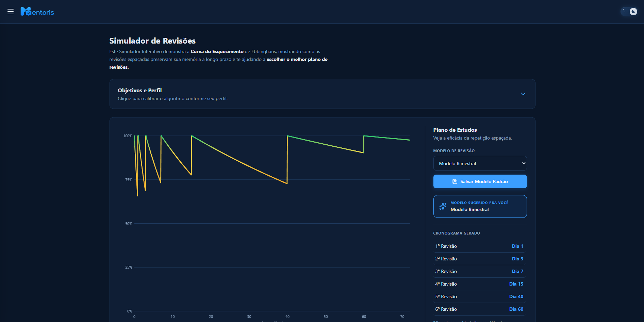Image resolution: width=644 pixels, height=322 pixels.
Task: Click the Dia 15 value
Action: pos(516,284)
